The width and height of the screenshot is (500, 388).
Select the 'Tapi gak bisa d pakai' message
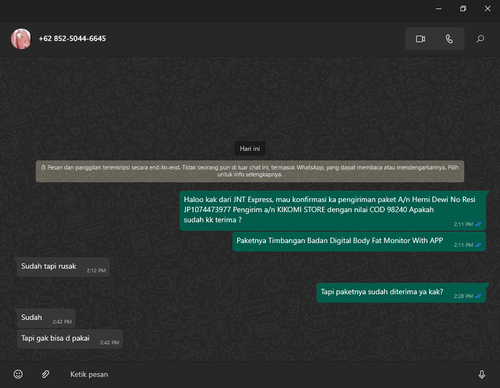(70, 339)
